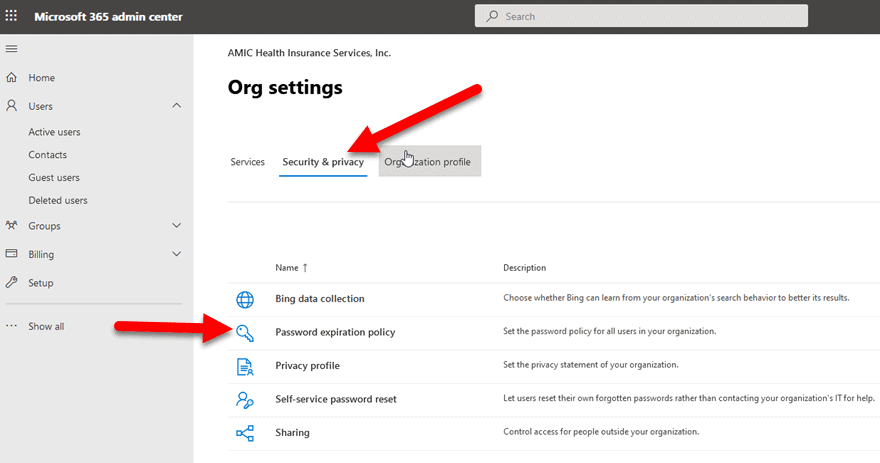The height and width of the screenshot is (463, 880).
Task: Click the Billing label in sidebar
Action: click(x=41, y=255)
